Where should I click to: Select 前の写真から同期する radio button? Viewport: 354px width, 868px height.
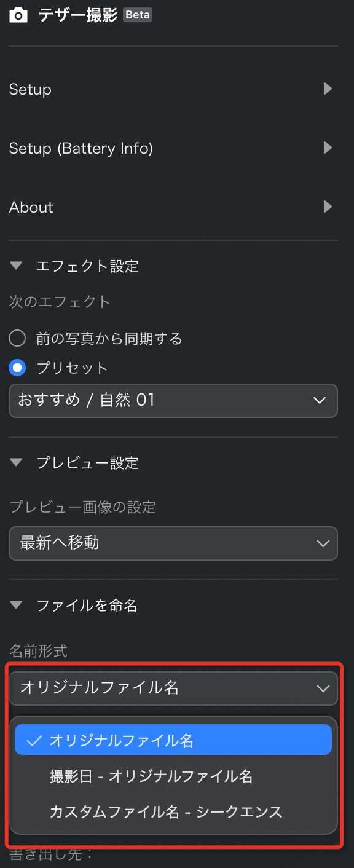(x=17, y=338)
